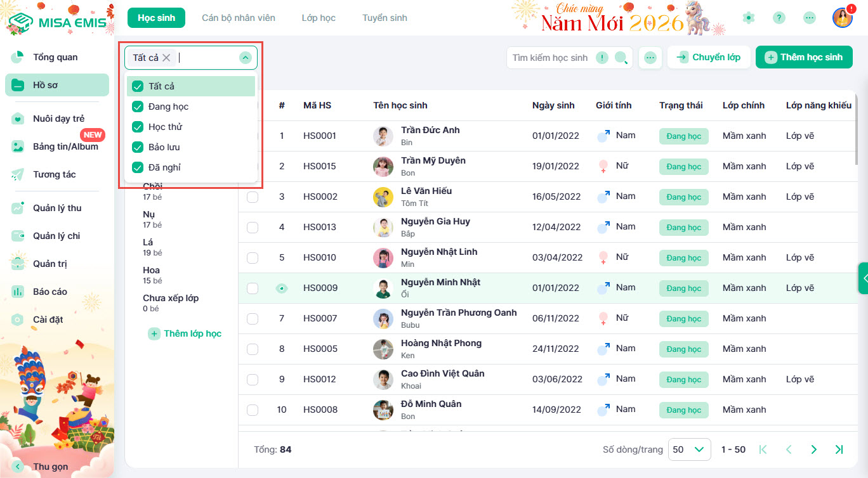
Task: Click eye icon on Nguyễn Minh Nhật row
Action: pyautogui.click(x=282, y=288)
